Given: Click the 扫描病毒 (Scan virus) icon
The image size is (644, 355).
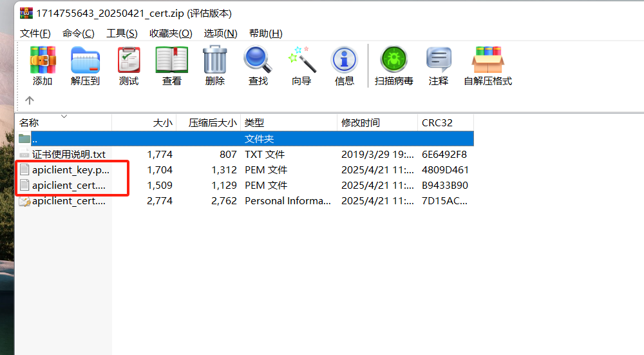Looking at the screenshot, I should tap(394, 59).
